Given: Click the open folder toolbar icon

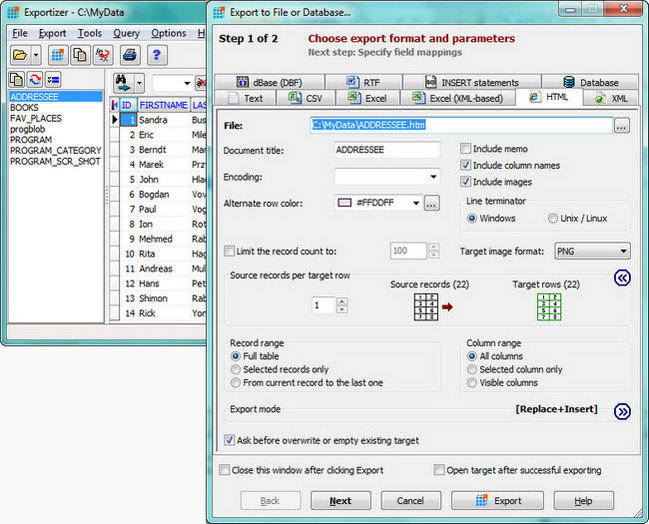Looking at the screenshot, I should 20,54.
